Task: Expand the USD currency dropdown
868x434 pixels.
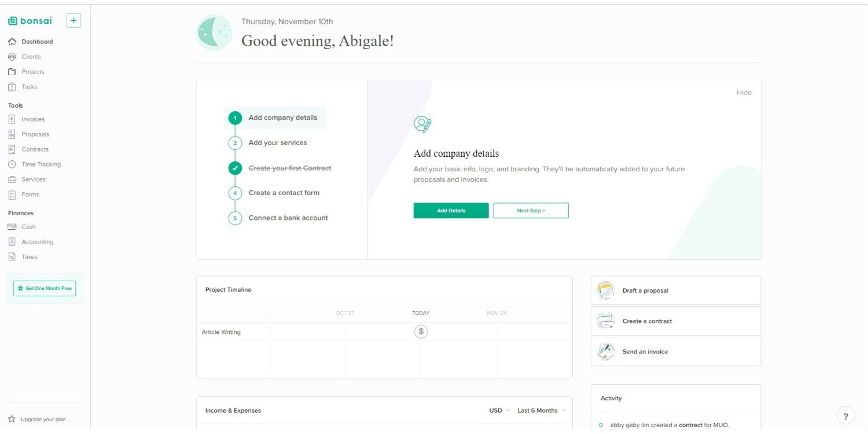Action: coord(499,410)
